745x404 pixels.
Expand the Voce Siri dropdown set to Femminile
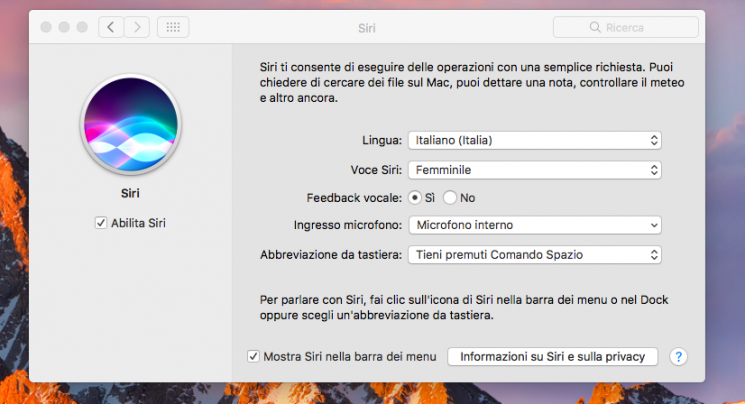tap(534, 169)
